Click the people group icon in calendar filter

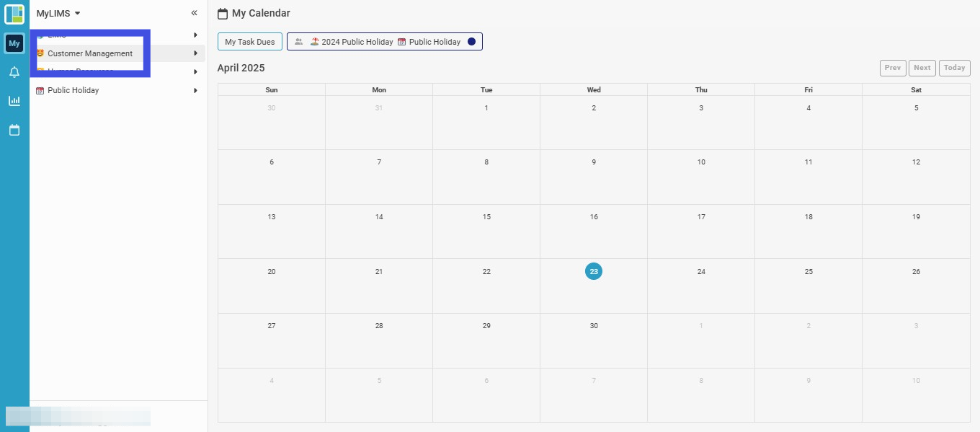click(x=299, y=42)
